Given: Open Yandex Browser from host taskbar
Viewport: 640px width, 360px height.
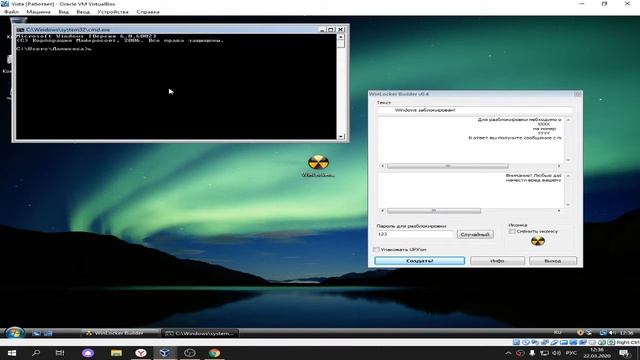Looking at the screenshot, I should click(141, 353).
